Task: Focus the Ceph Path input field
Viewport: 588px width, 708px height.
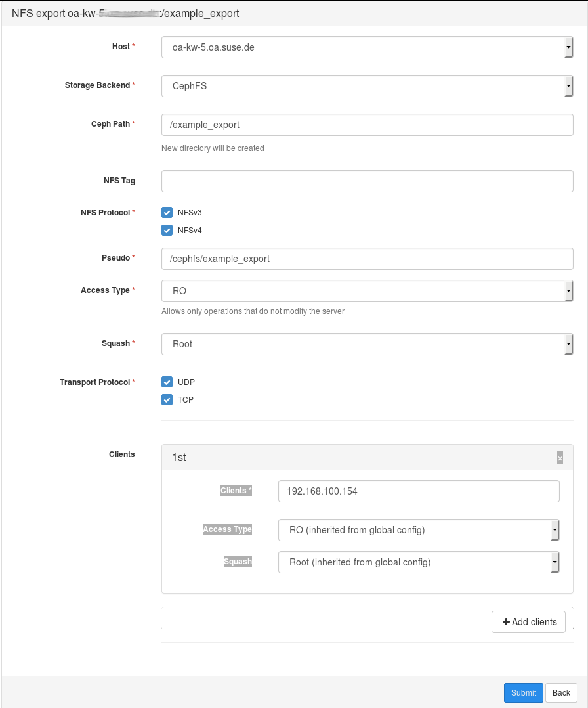Action: pos(367,125)
